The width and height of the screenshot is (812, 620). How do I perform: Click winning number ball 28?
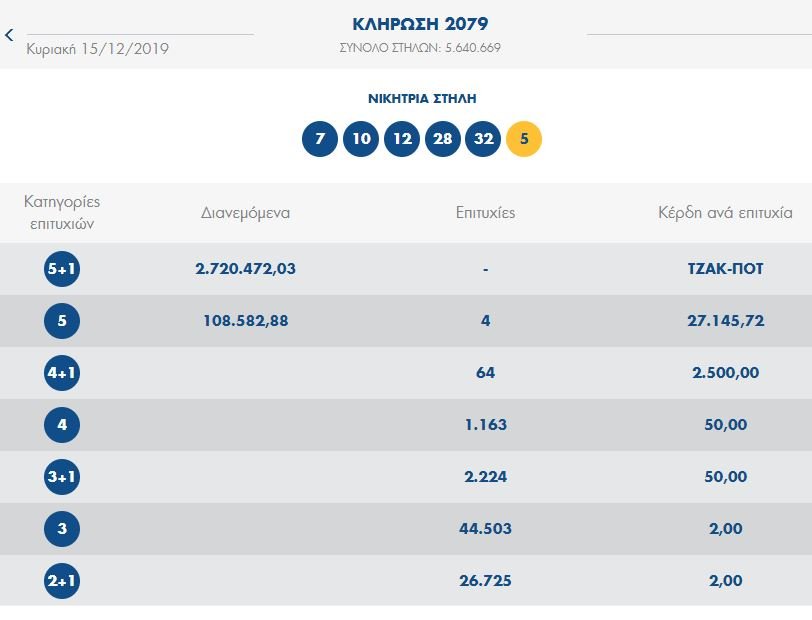tap(443, 139)
